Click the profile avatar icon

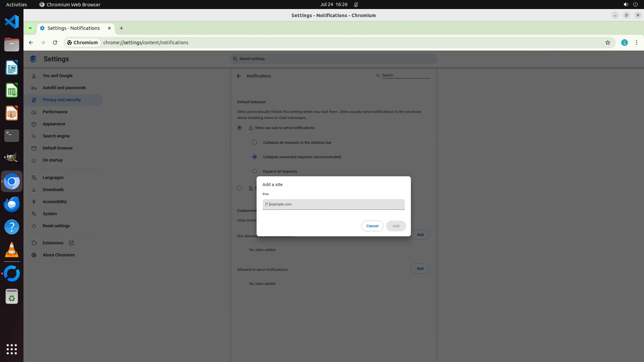click(x=624, y=43)
